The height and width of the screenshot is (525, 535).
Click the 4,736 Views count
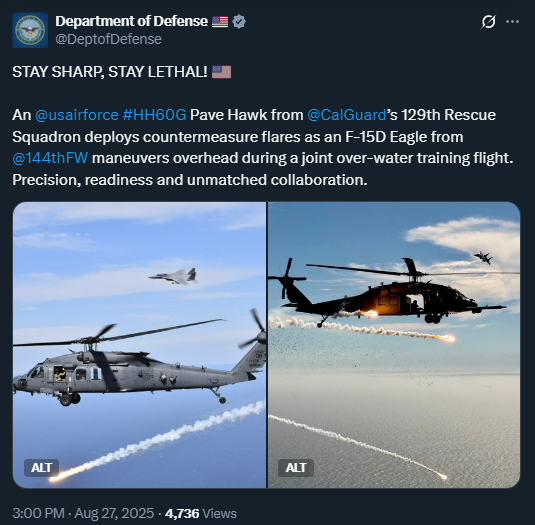click(201, 513)
